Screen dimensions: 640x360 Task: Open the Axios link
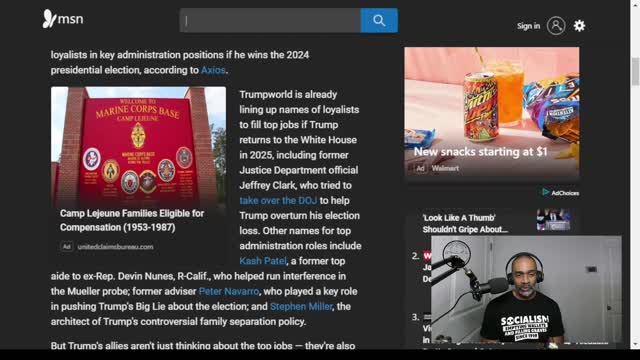[213, 70]
